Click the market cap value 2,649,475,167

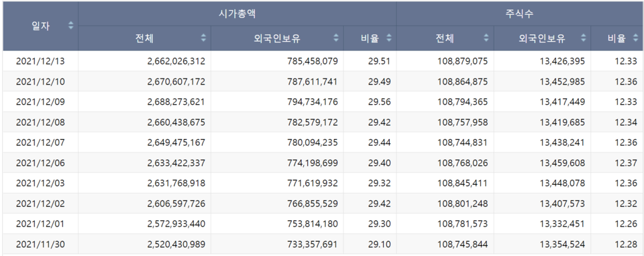176,142
